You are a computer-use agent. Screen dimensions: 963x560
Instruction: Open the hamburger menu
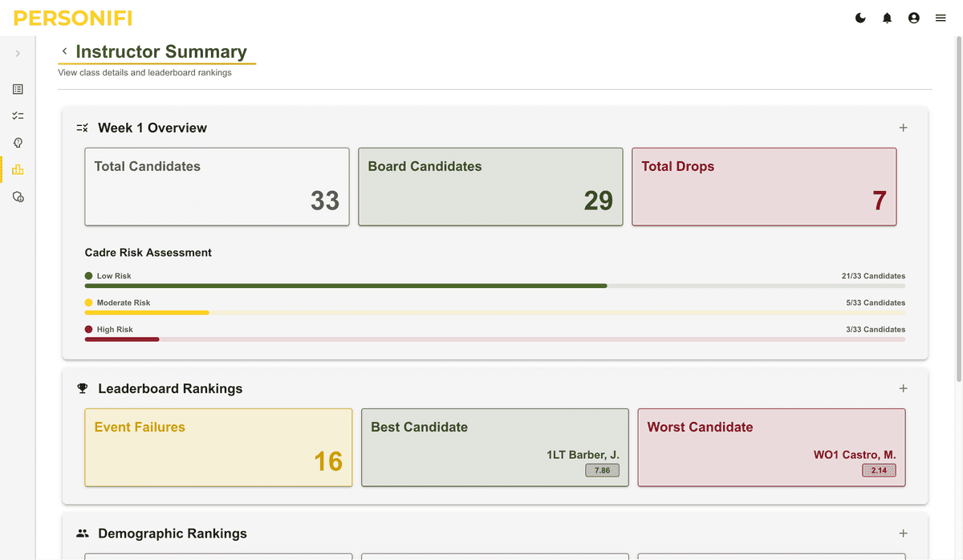pos(941,18)
